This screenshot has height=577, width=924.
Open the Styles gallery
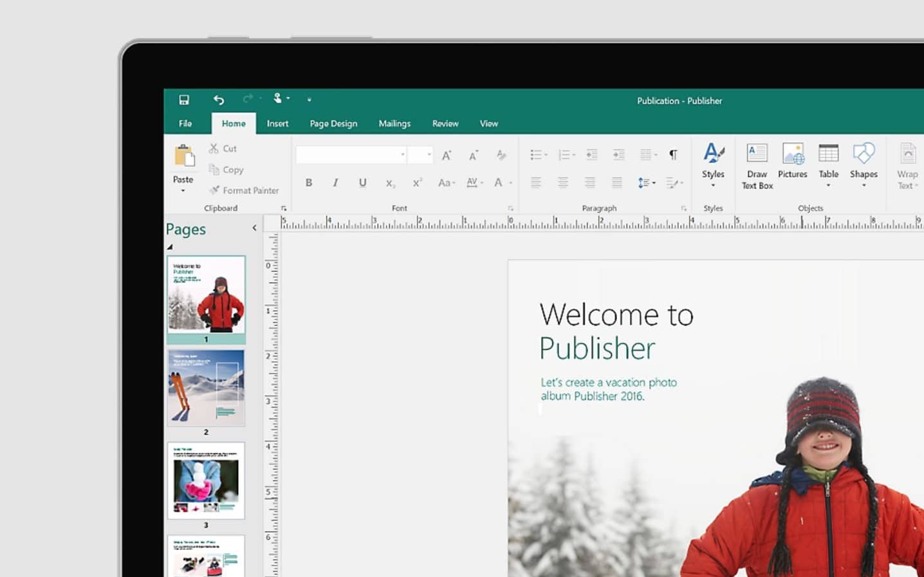pos(713,165)
